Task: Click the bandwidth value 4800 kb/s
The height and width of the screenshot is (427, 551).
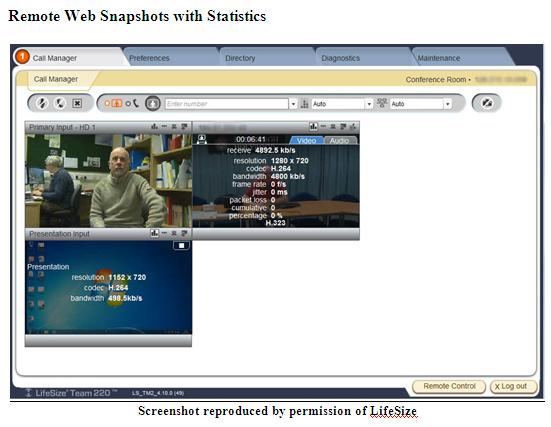Action: pos(288,176)
